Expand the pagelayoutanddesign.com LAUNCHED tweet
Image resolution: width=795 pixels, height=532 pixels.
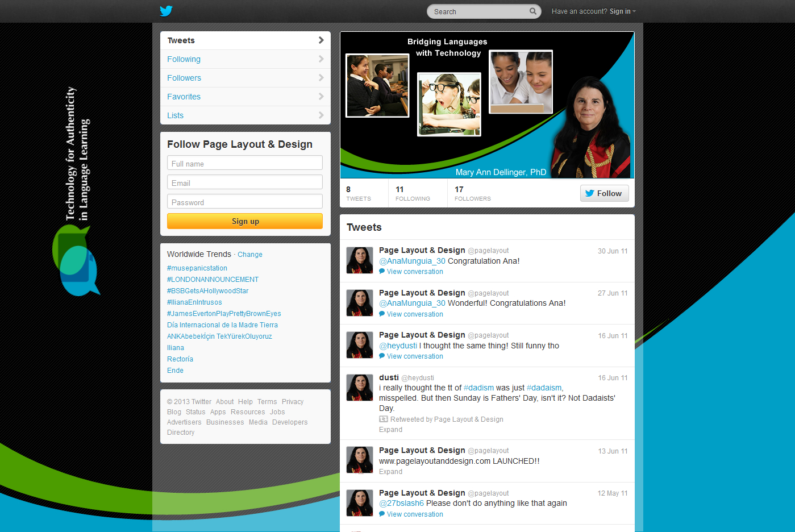(390, 472)
